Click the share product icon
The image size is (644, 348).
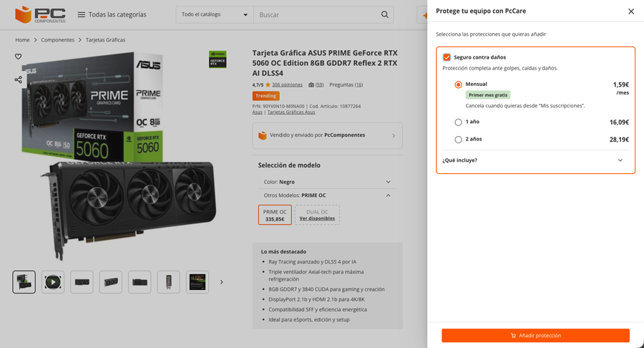(19, 79)
